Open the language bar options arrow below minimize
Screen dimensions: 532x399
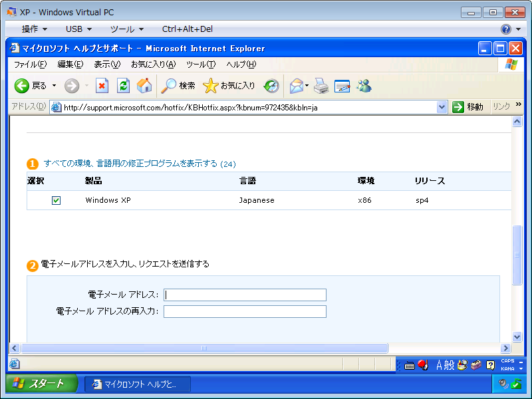(x=521, y=369)
